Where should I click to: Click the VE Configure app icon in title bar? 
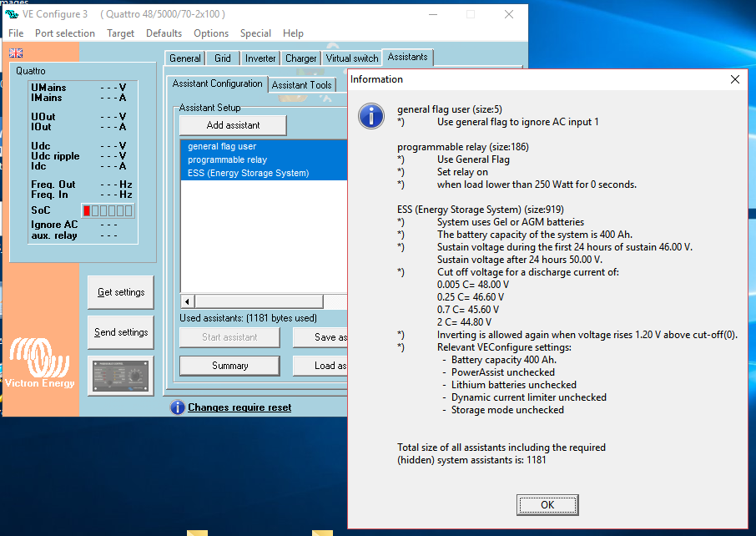pyautogui.click(x=12, y=14)
